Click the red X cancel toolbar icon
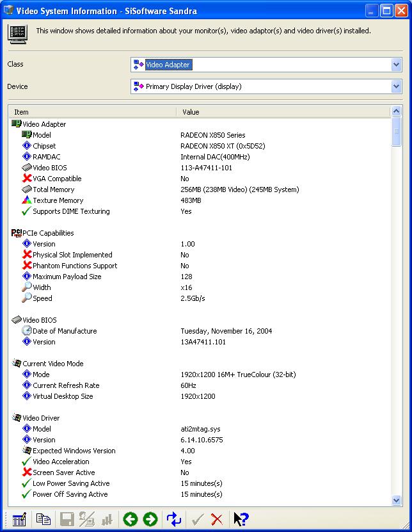The height and width of the screenshot is (532, 412). [217, 519]
